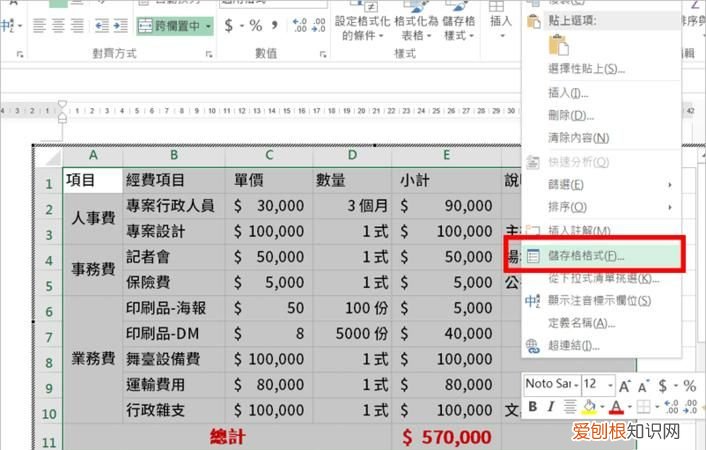
Task: Click shrink font A icon in mini toolbar
Action: click(x=643, y=386)
